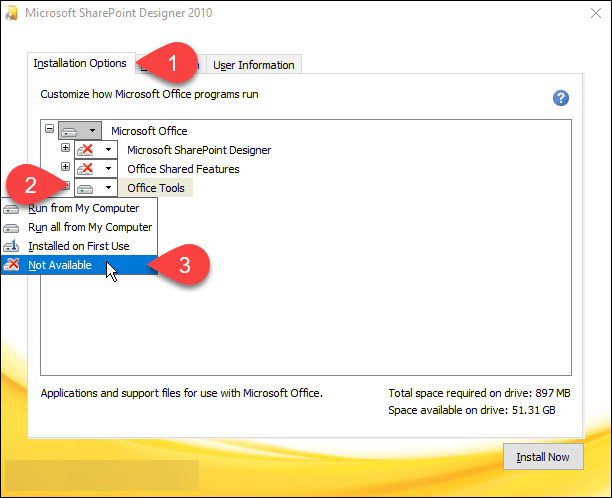Select the Microsoft Office tree item

149,131
